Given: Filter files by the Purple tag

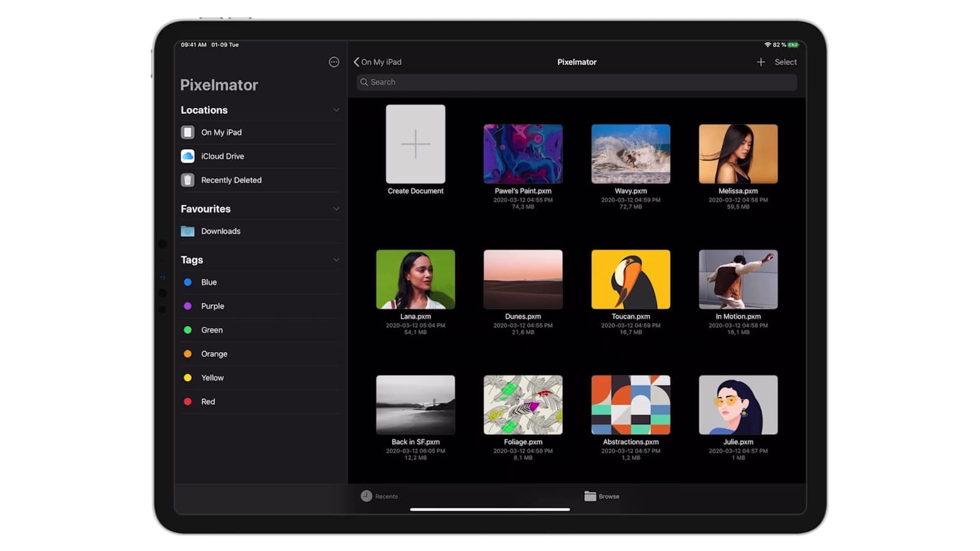Looking at the screenshot, I should tap(212, 306).
